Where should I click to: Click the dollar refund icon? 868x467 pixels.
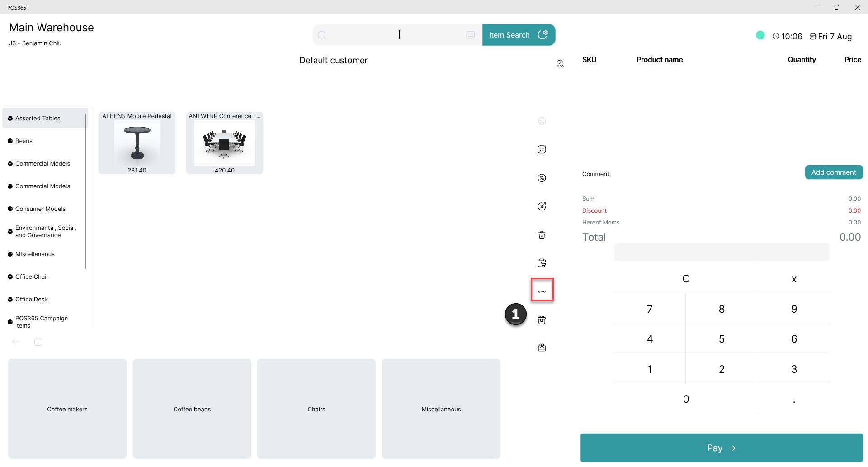542,206
